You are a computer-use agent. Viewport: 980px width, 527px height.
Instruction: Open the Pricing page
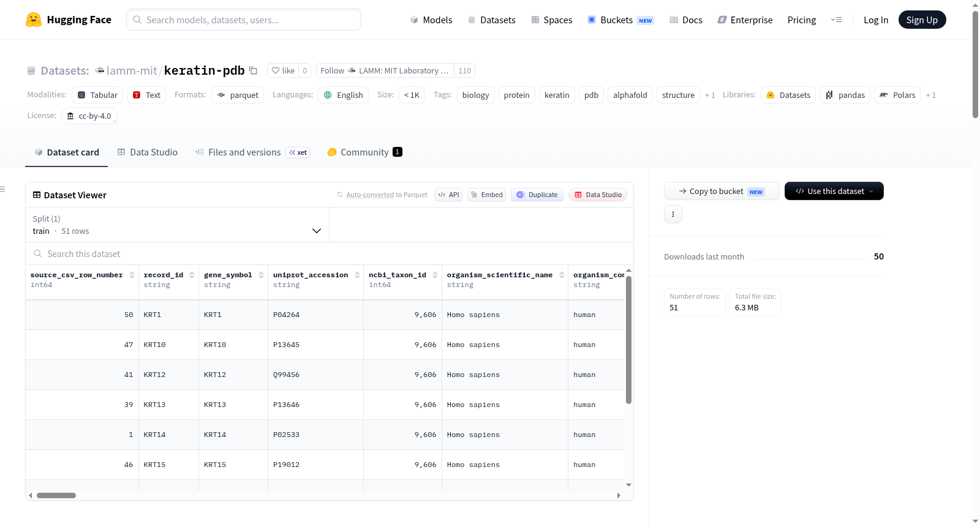coord(802,20)
